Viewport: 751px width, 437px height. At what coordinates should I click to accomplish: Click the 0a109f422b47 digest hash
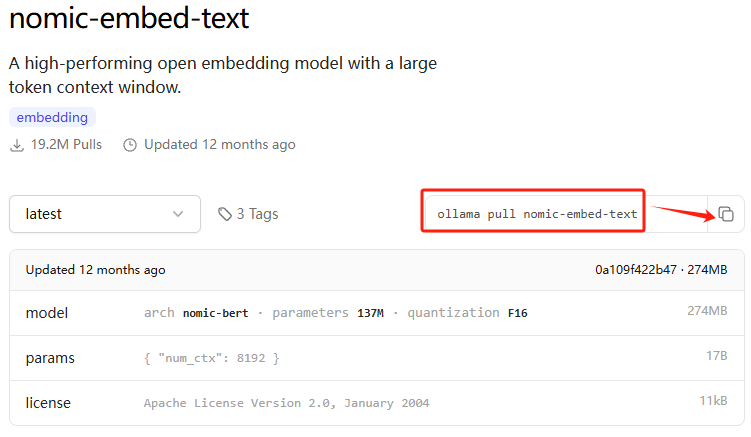coord(636,270)
